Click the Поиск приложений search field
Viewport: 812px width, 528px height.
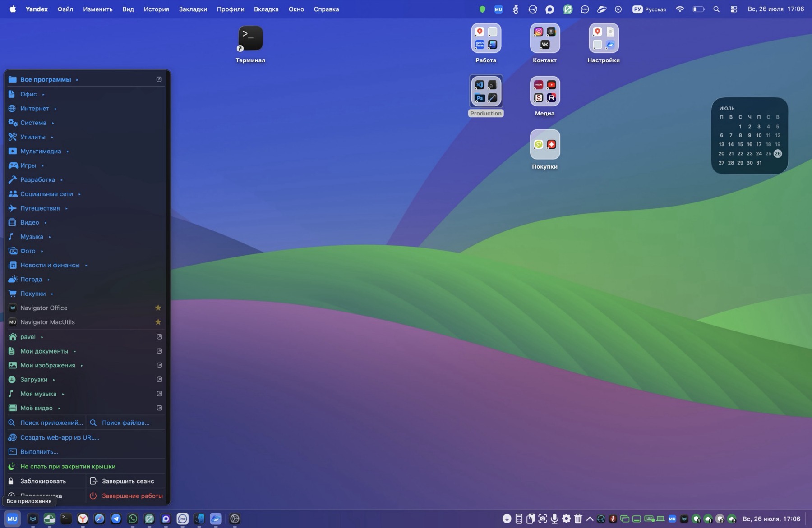[x=46, y=422]
